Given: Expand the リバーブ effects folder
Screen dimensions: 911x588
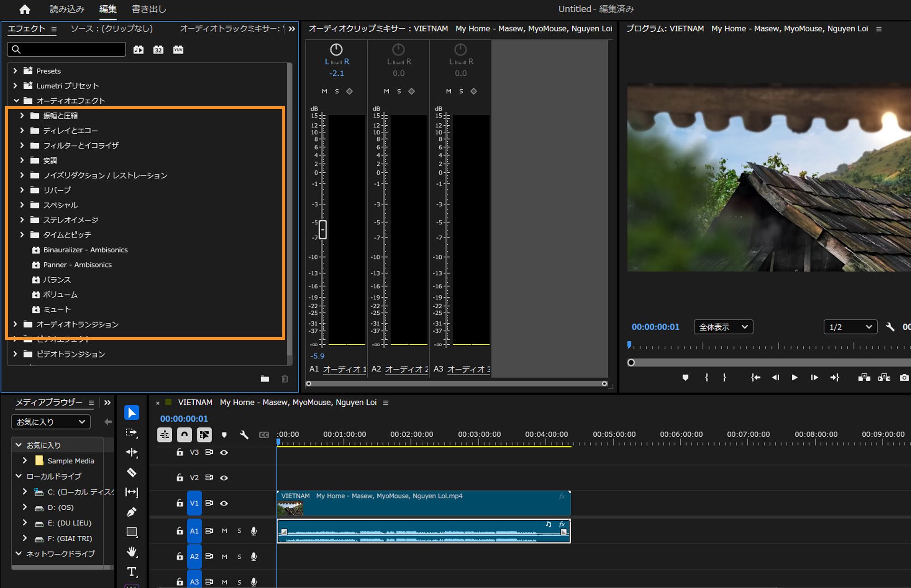Looking at the screenshot, I should tap(22, 190).
